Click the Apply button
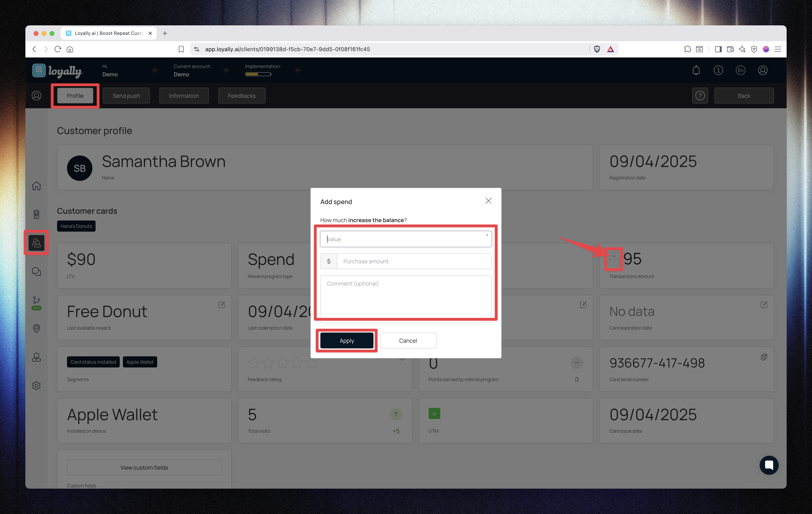Viewport: 812px width, 514px height. pos(347,341)
